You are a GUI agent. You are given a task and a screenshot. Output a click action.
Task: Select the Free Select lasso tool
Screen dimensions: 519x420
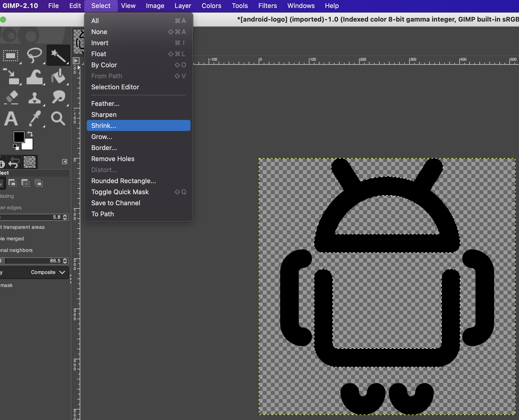(x=34, y=55)
